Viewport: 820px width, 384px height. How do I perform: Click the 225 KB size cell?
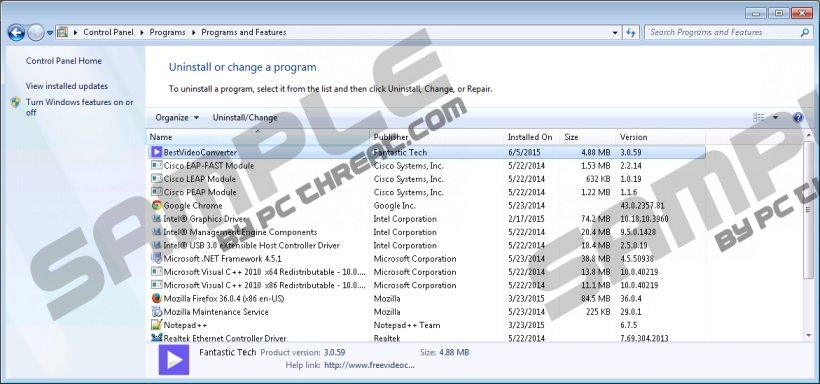point(597,312)
